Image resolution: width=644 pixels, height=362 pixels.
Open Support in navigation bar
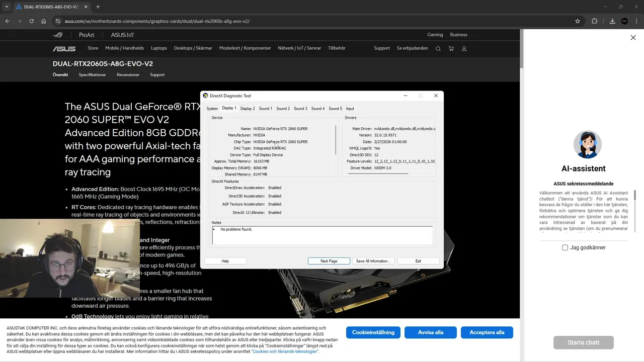(382, 48)
